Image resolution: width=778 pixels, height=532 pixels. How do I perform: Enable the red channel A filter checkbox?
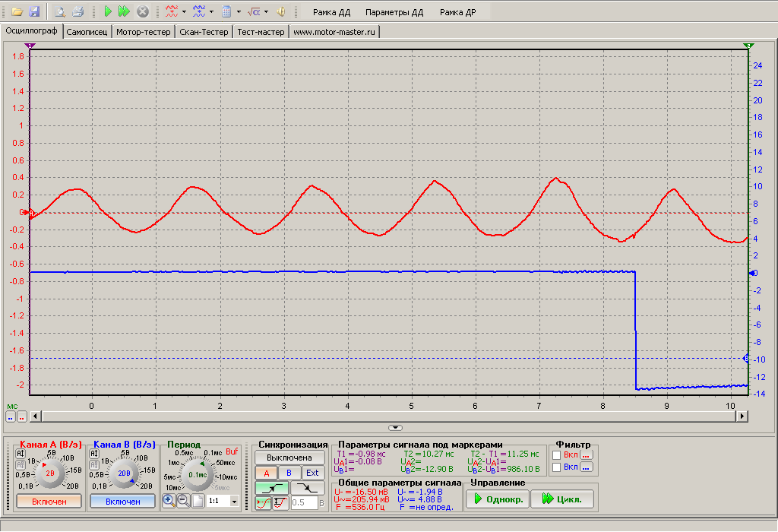(x=557, y=454)
